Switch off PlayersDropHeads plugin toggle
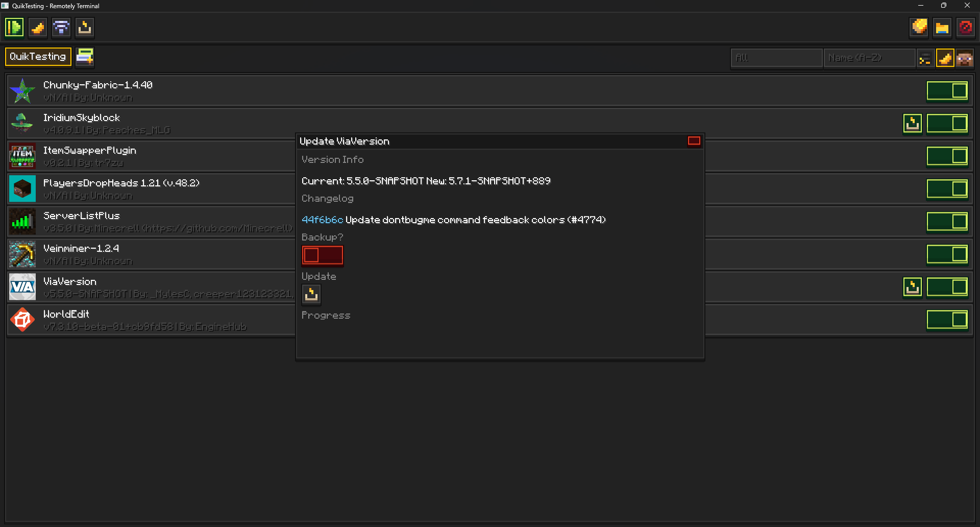 (x=947, y=189)
